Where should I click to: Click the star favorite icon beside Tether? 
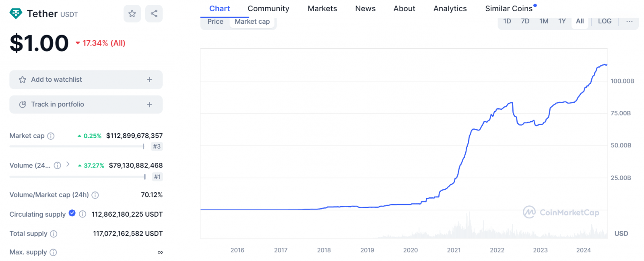click(x=132, y=14)
